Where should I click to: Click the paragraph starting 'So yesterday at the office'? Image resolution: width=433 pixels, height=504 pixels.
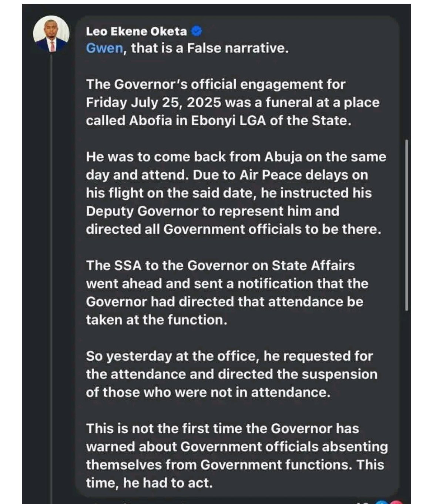231,374
